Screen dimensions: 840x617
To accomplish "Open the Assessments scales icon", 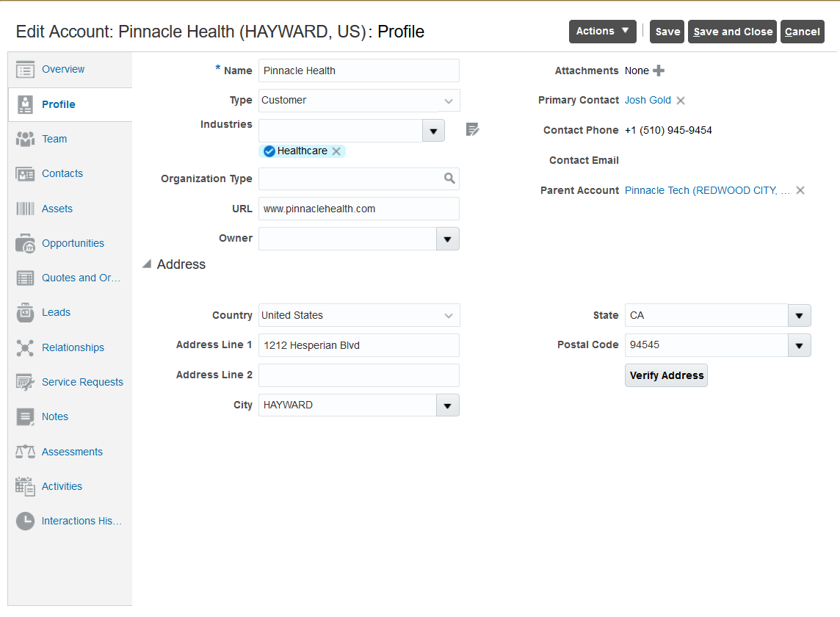I will pyautogui.click(x=25, y=452).
